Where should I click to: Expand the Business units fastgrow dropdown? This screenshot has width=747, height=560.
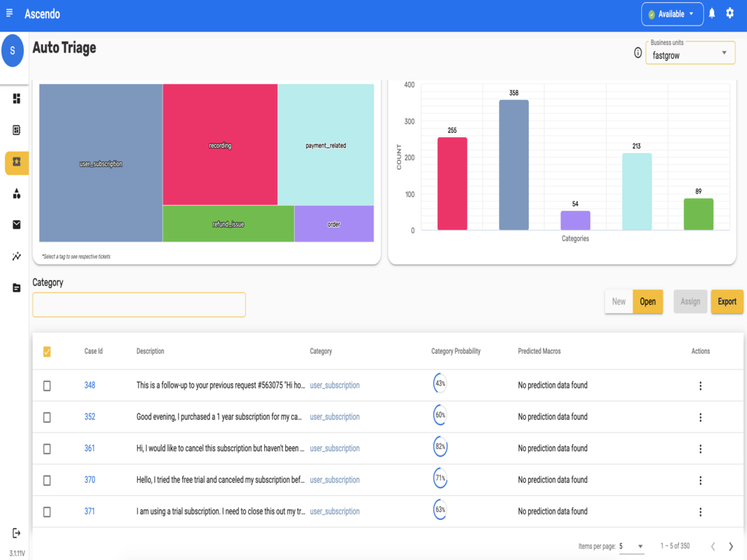(x=690, y=53)
